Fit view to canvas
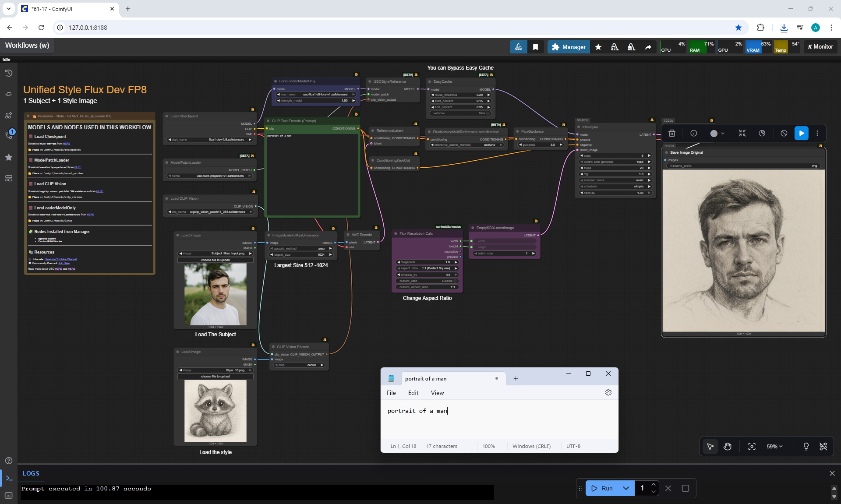Image resolution: width=841 pixels, height=504 pixels. tap(752, 446)
